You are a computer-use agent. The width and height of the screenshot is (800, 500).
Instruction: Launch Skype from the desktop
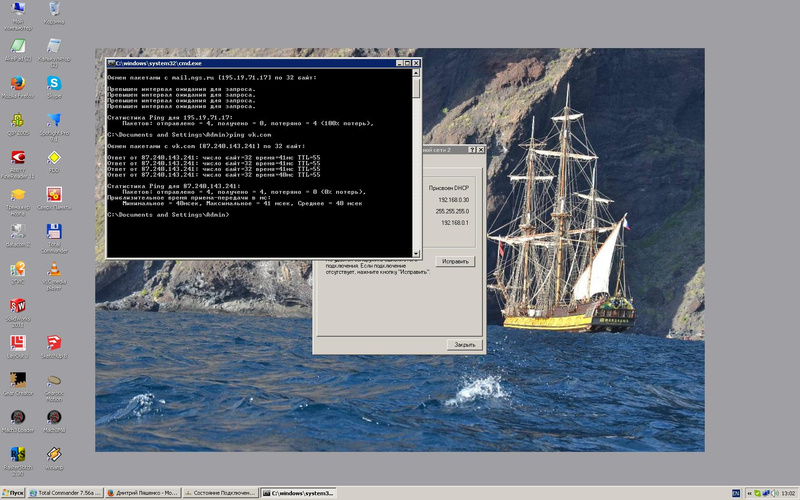coord(54,84)
